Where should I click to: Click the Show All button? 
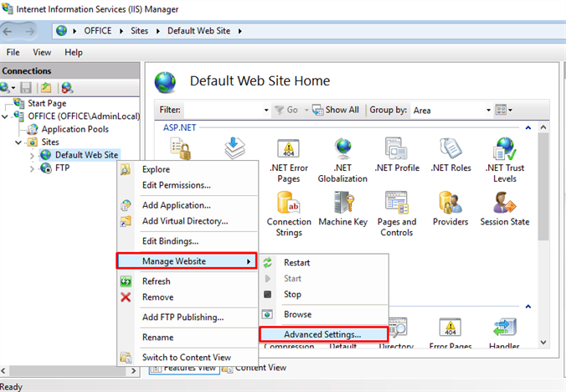[336, 110]
